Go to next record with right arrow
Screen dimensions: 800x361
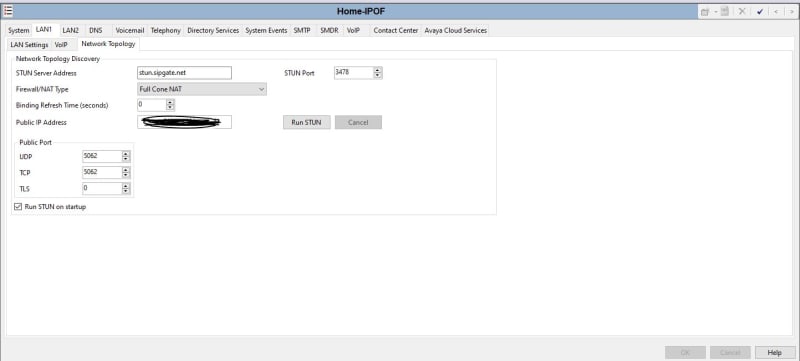coord(791,12)
